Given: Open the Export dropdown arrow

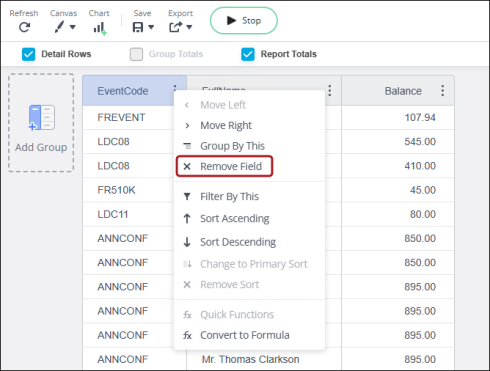Looking at the screenshot, I should [x=189, y=27].
